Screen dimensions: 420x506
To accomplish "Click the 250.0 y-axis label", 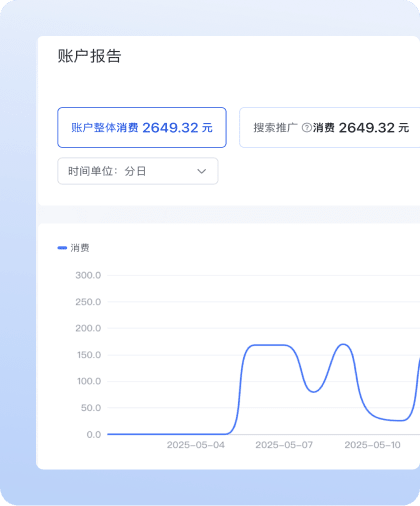I will (x=88, y=302).
